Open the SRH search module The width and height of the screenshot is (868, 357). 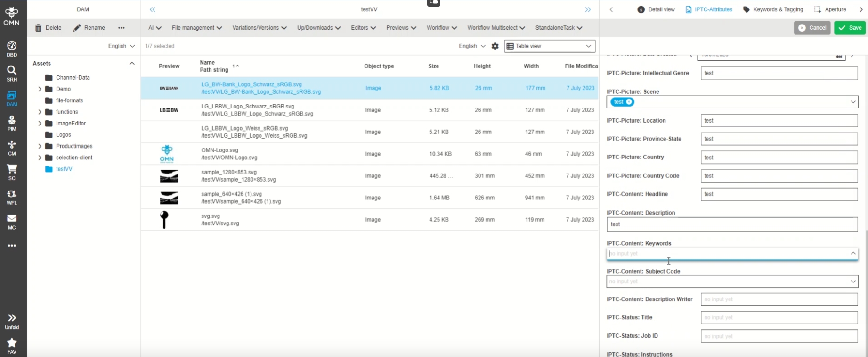click(12, 73)
